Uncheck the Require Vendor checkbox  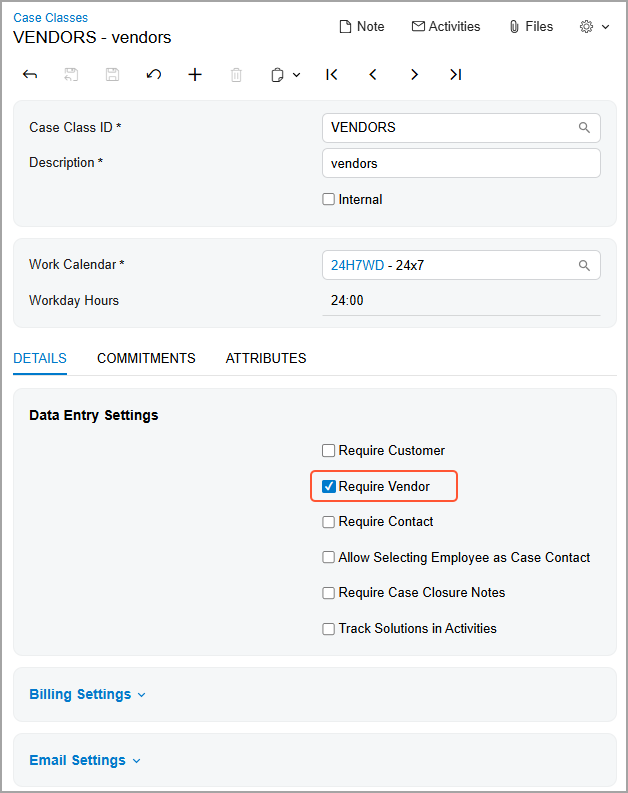pos(329,487)
